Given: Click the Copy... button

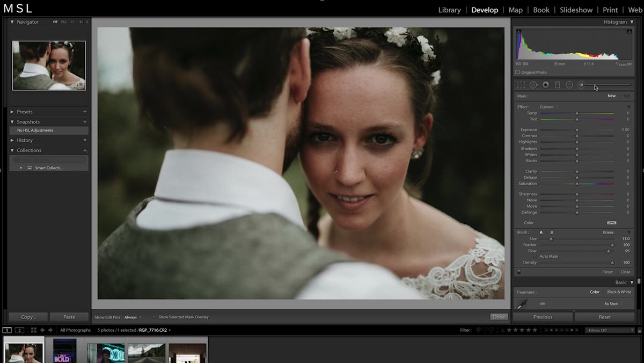Looking at the screenshot, I should click(x=28, y=317).
